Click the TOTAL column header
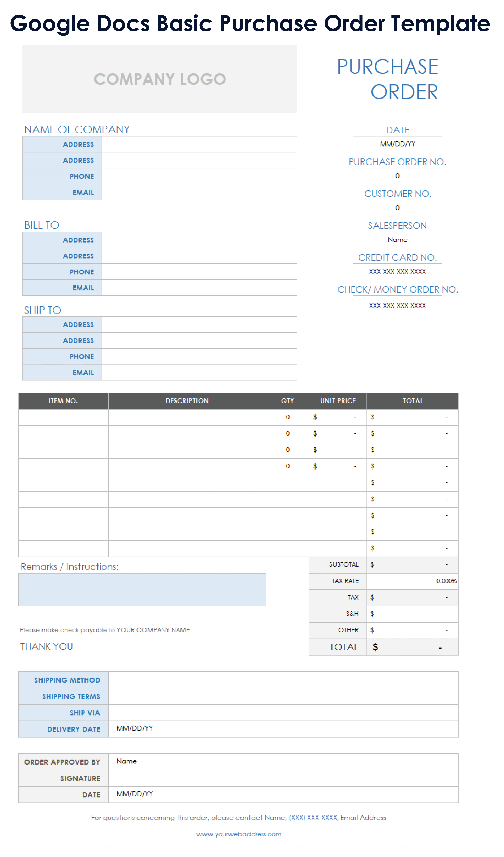Screen dimensions: 504x857 [412, 401]
